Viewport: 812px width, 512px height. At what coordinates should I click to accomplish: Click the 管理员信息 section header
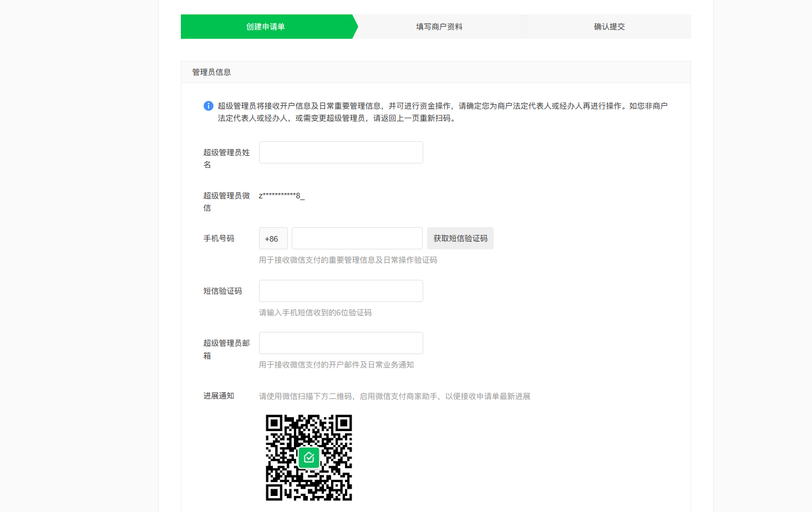pos(436,72)
